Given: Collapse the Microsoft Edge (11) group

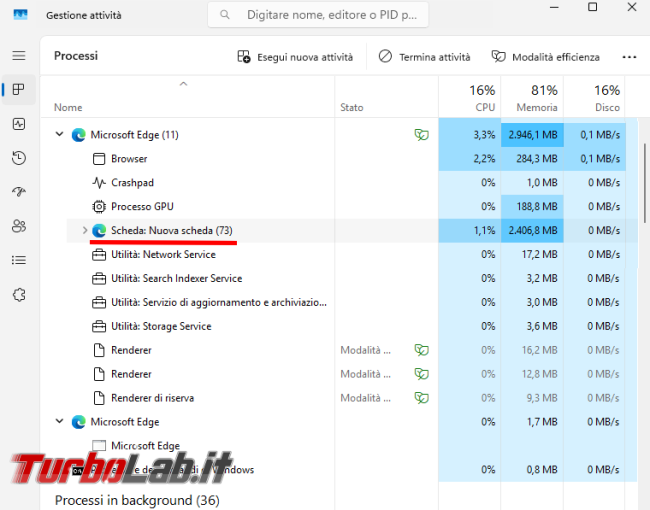Looking at the screenshot, I should click(59, 134).
